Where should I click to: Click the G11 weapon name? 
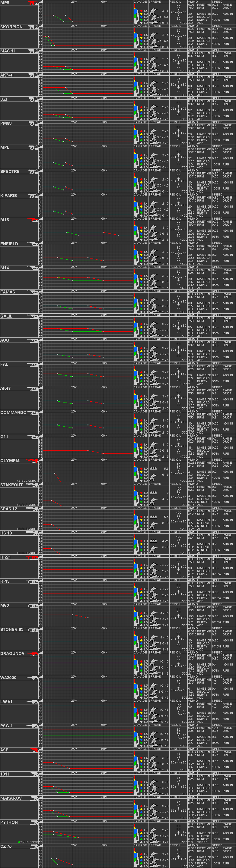tap(5, 437)
